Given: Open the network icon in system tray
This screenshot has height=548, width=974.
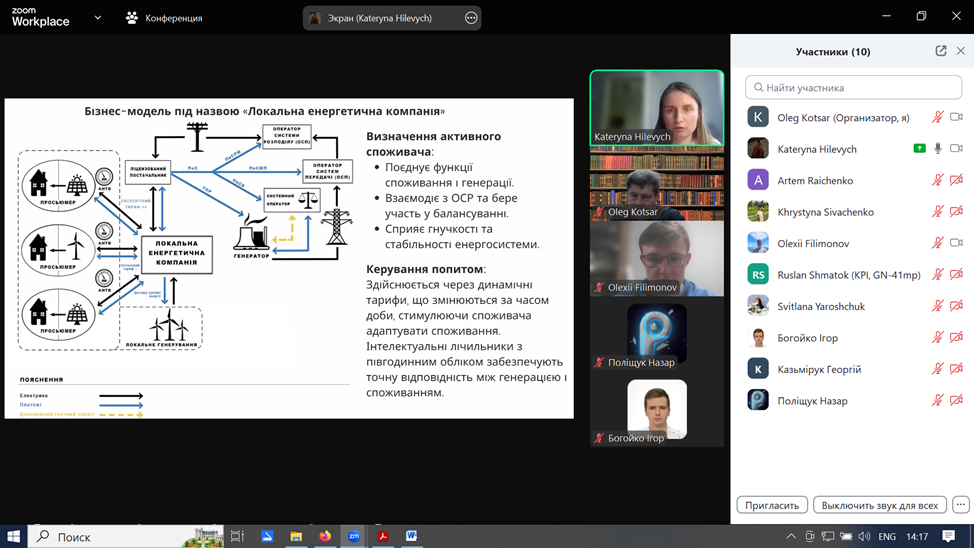Looking at the screenshot, I should tap(828, 536).
